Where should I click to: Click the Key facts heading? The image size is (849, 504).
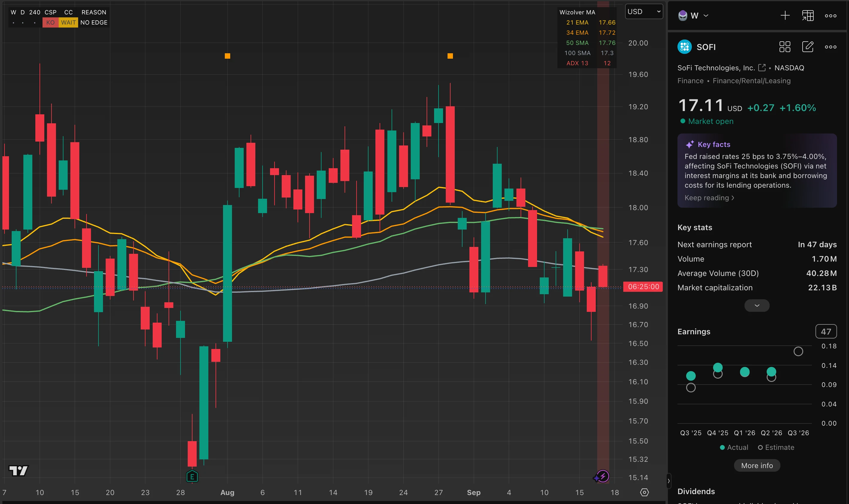click(714, 144)
